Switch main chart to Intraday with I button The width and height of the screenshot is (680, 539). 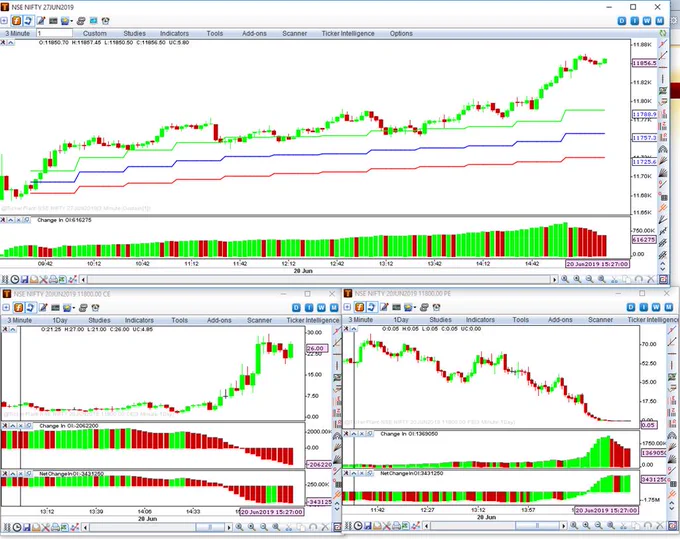coord(634,20)
